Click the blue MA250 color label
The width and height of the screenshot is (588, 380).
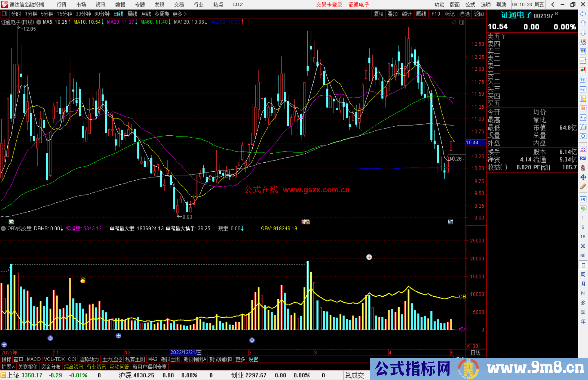pyautogui.click(x=225, y=22)
